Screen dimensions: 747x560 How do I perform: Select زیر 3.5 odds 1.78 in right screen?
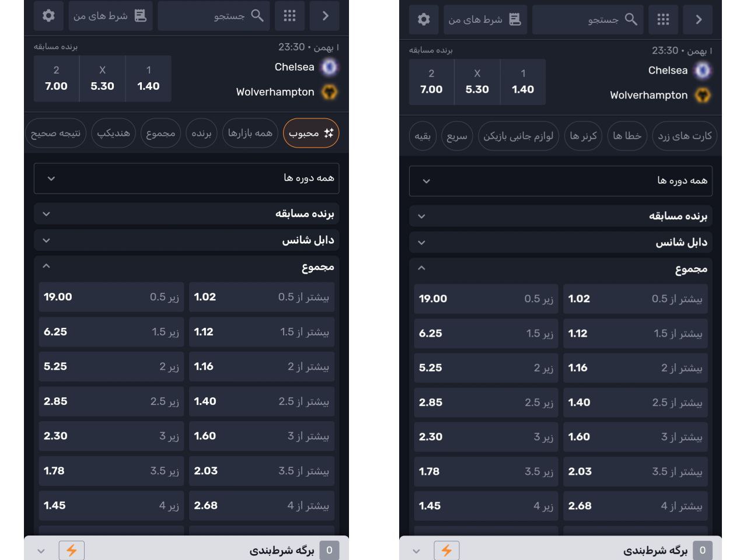click(486, 471)
